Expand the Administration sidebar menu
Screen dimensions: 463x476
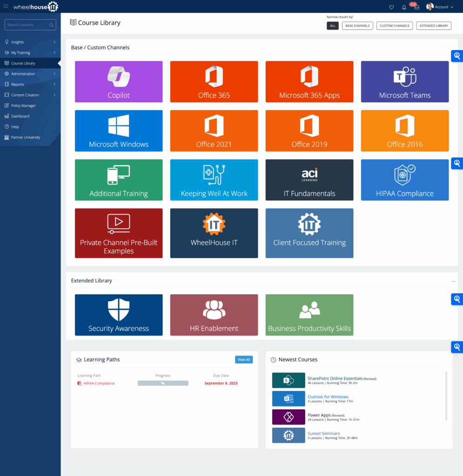(30, 74)
